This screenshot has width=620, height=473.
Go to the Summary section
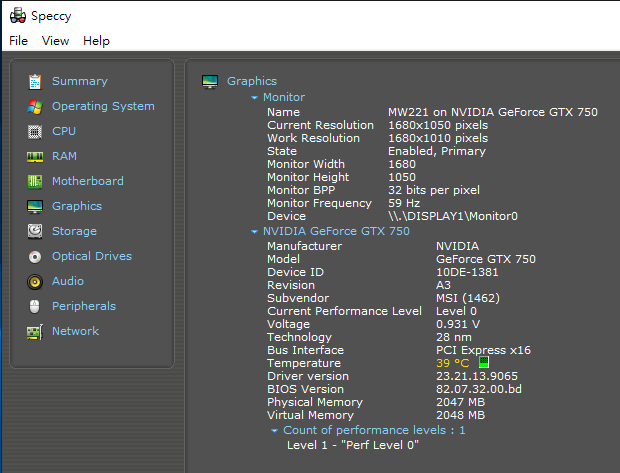click(80, 81)
